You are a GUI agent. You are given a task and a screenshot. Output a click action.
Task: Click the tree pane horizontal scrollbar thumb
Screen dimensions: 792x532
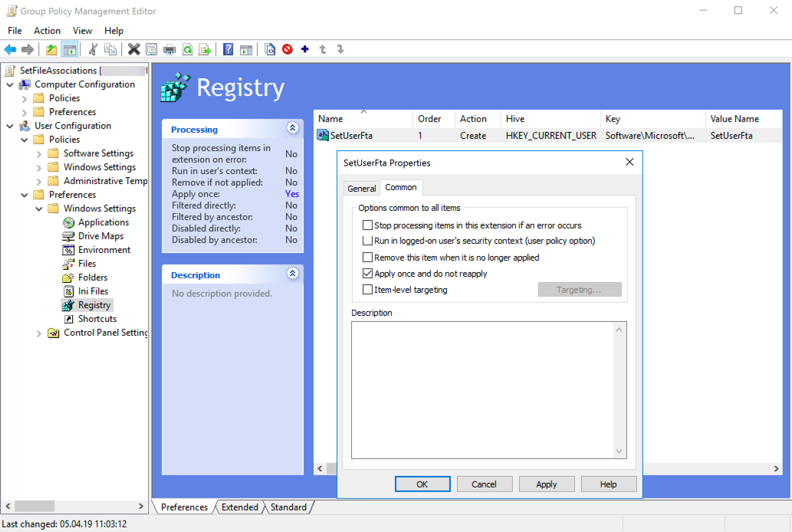35,506
